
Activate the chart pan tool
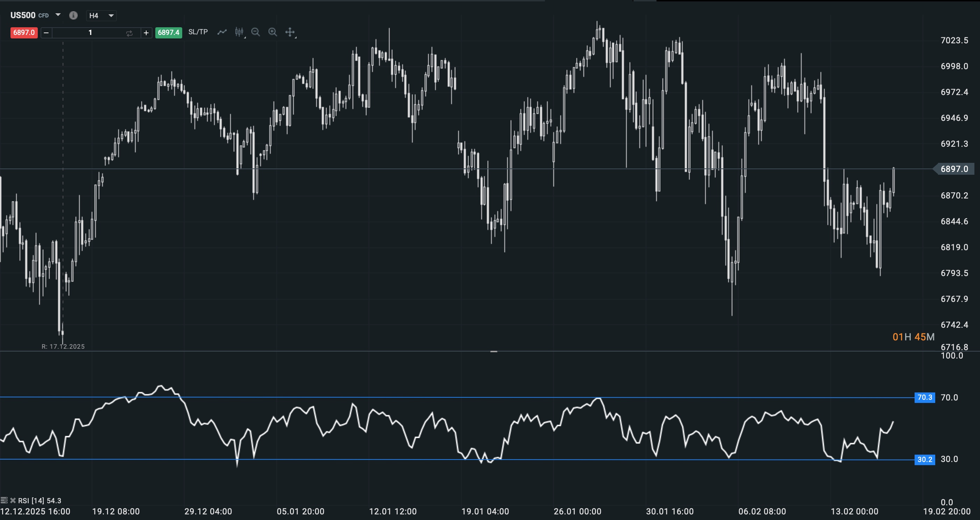coord(290,32)
